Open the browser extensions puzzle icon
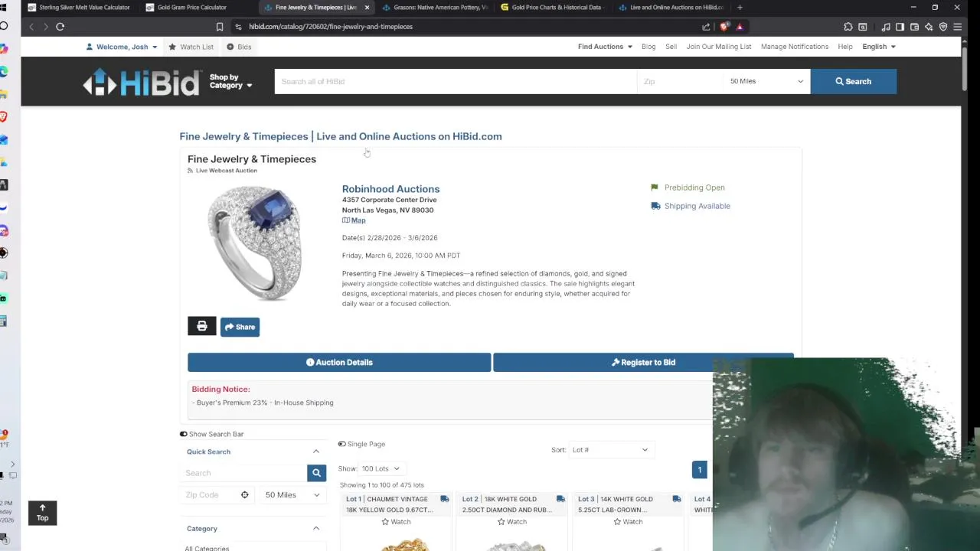This screenshot has height=551, width=980. tap(848, 27)
